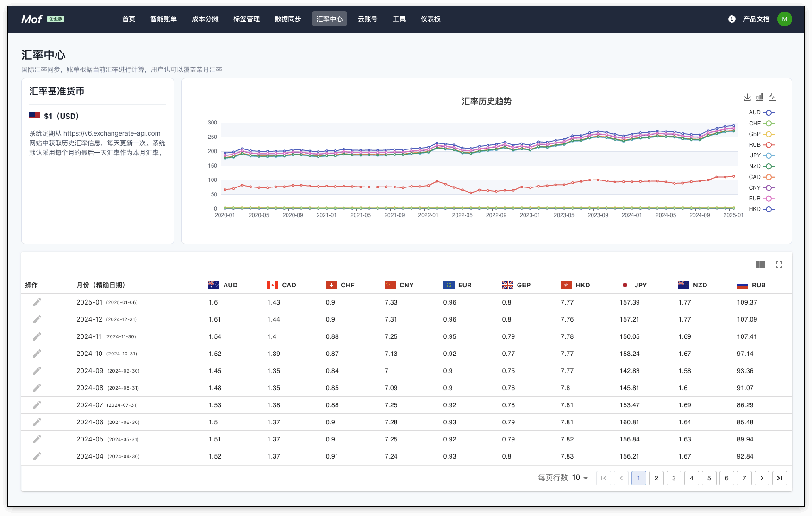Edit the 2024-06 exchange rate row
This screenshot has height=516, width=812.
37,422
